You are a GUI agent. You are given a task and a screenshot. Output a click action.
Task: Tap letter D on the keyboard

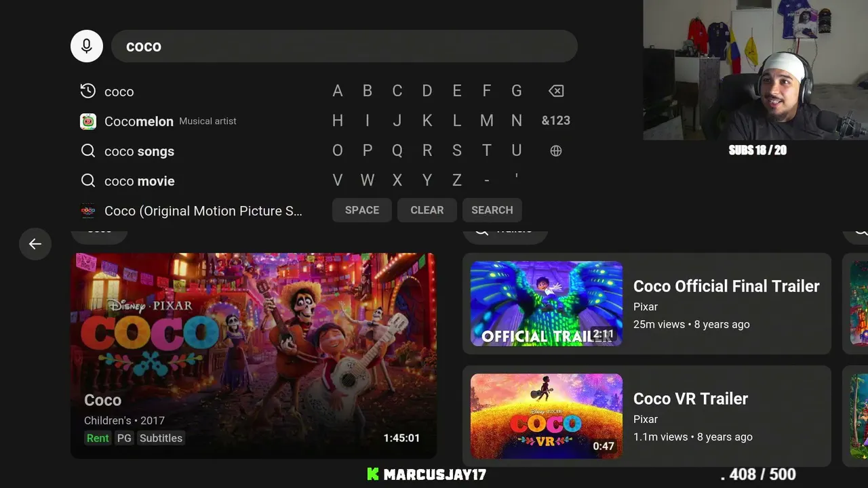427,91
